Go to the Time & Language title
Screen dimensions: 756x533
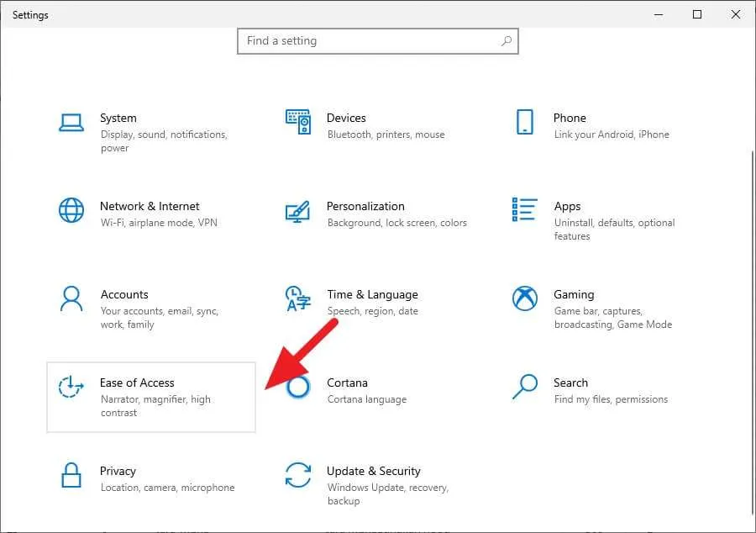[x=372, y=294]
